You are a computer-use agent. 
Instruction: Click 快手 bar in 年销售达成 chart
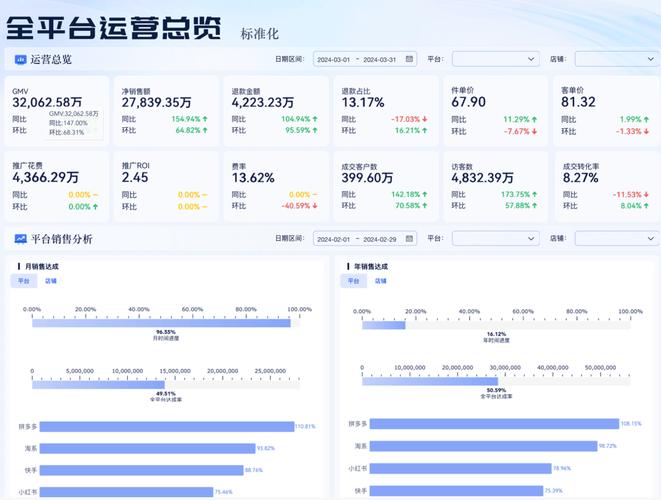tap(457, 491)
